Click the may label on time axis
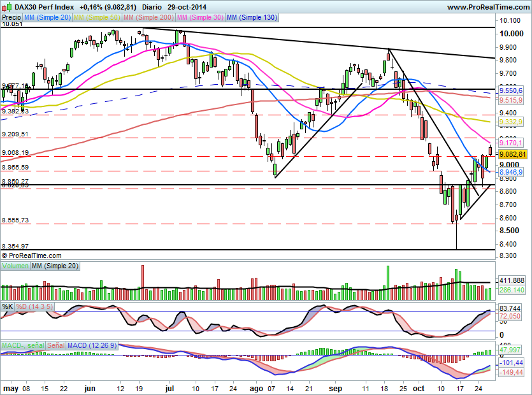 [x=10, y=389]
